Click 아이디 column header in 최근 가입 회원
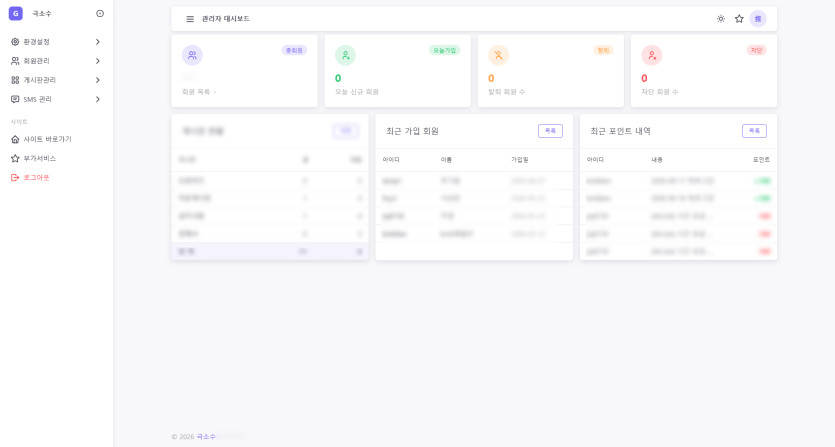 pyautogui.click(x=391, y=160)
